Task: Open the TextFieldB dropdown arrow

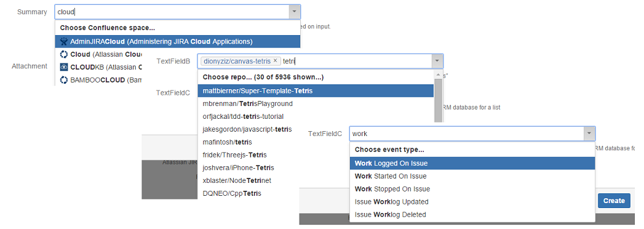Action: point(437,61)
